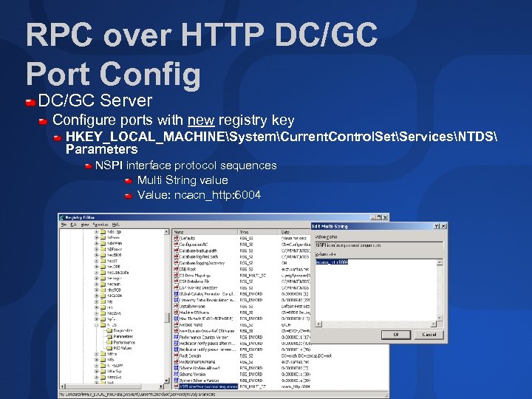The image size is (532, 399).
Task: Click the Data column header
Action: tap(295, 232)
